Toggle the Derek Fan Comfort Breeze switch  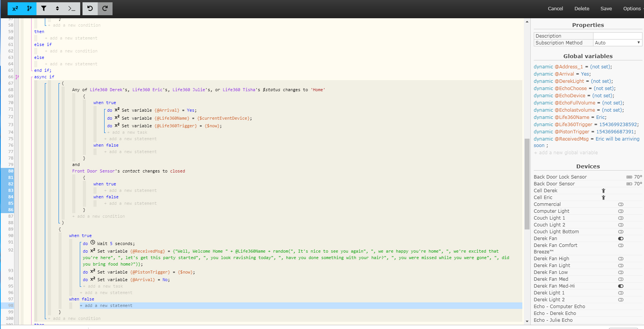pos(621,245)
